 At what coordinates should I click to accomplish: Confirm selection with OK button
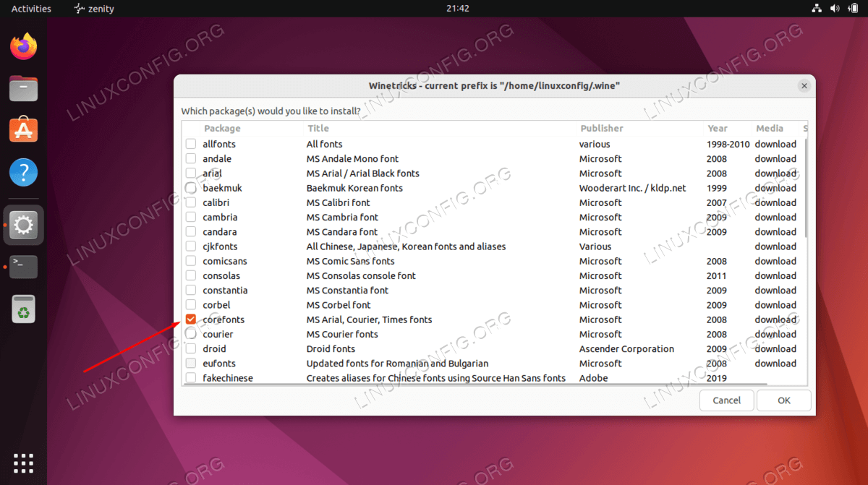(784, 400)
